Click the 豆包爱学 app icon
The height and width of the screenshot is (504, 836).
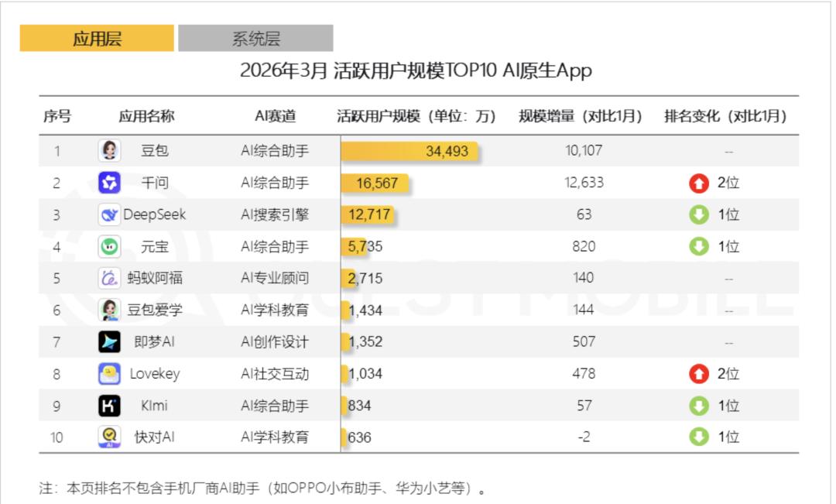click(x=109, y=310)
